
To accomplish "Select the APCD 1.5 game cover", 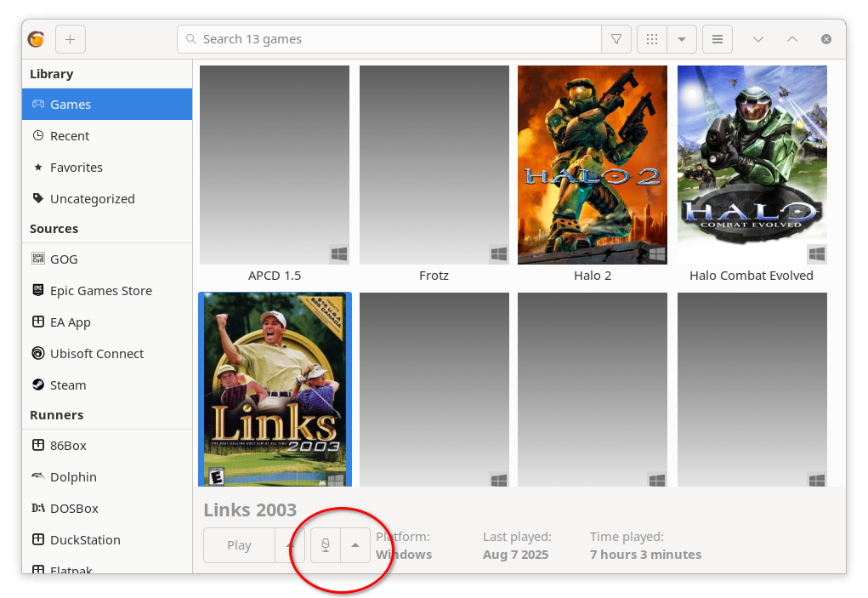I will coord(275,165).
